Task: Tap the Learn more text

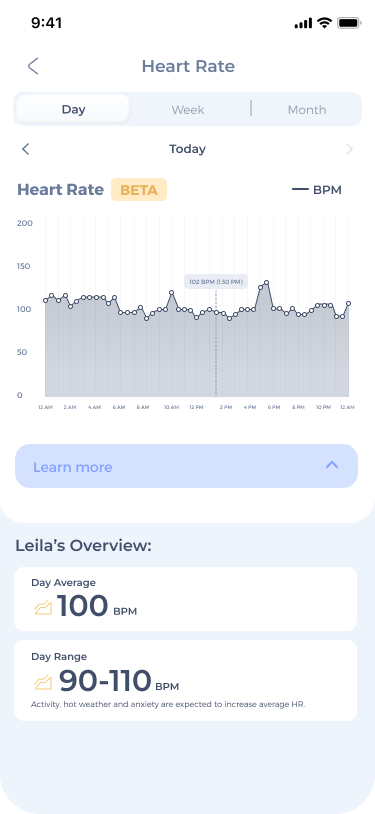Action: (x=73, y=467)
